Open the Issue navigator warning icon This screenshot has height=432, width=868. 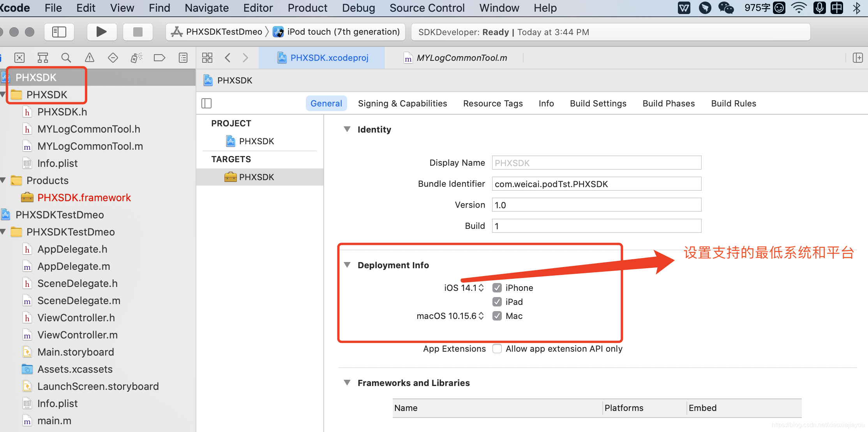pos(90,58)
